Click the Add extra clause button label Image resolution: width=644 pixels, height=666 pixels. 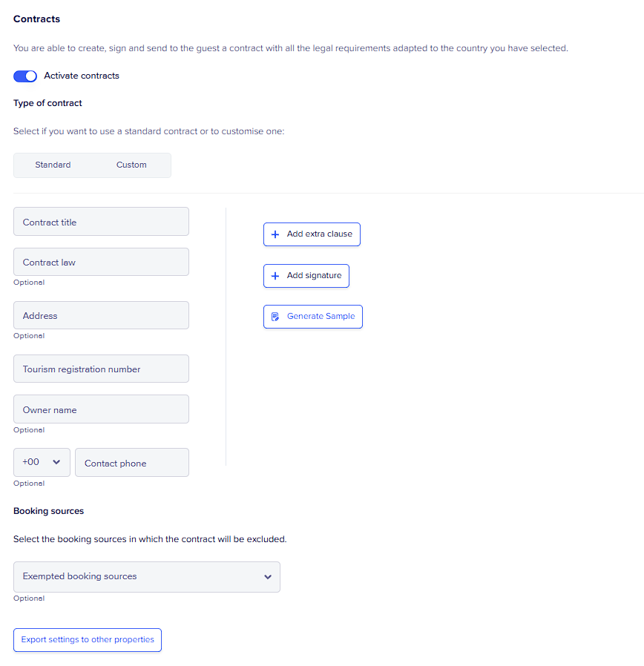[319, 234]
